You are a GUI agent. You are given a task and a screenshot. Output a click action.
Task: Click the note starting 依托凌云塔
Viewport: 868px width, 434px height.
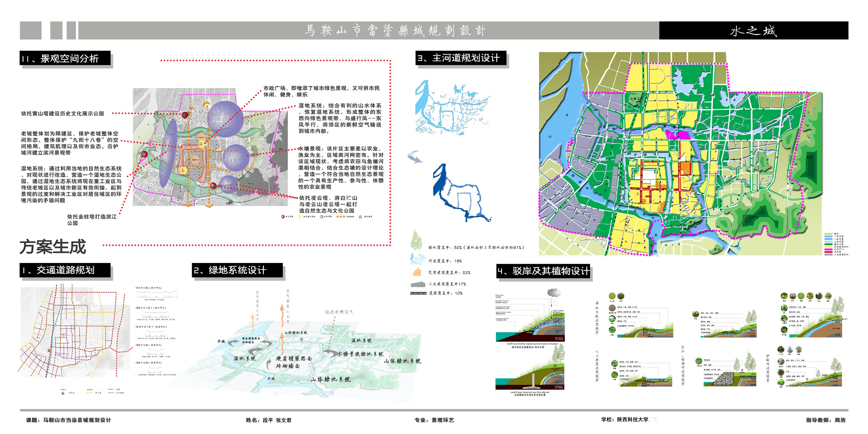(x=328, y=204)
